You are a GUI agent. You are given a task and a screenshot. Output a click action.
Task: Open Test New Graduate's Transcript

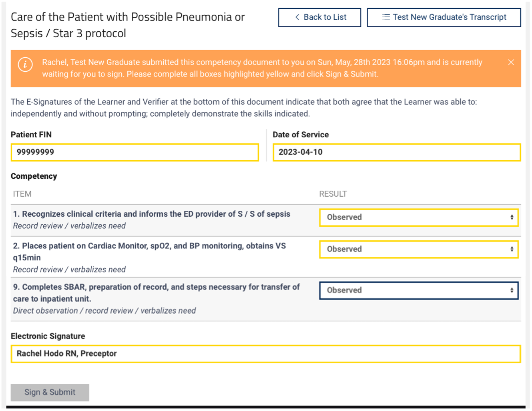click(x=444, y=17)
